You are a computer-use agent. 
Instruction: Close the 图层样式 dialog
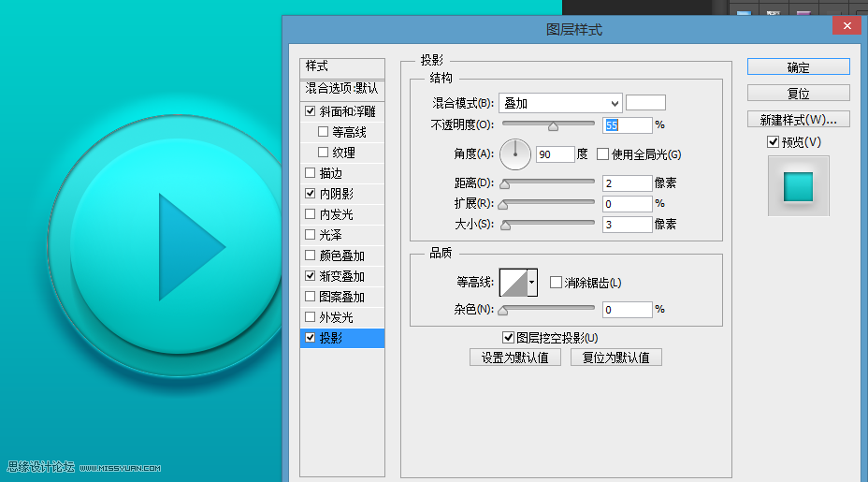click(x=847, y=25)
